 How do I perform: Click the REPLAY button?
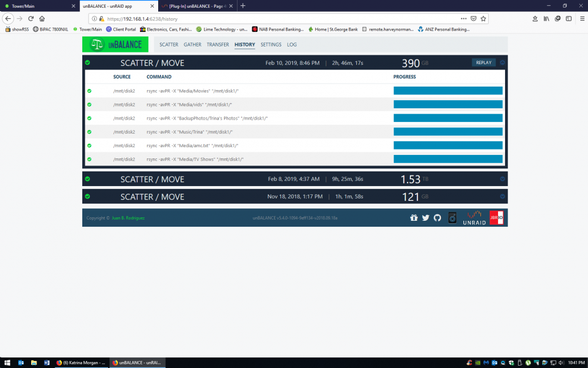click(484, 63)
